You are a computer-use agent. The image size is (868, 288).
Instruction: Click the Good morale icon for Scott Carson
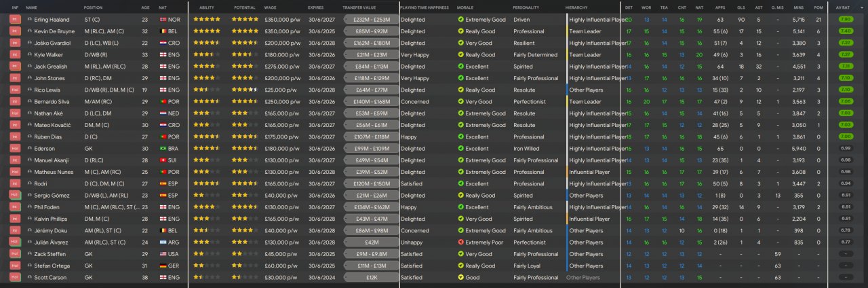pyautogui.click(x=461, y=278)
